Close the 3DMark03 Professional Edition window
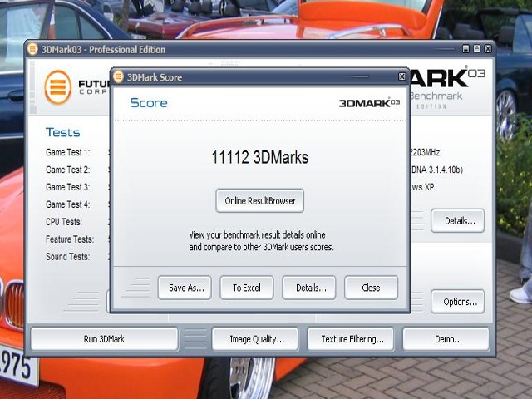The width and height of the screenshot is (532, 399). [488, 49]
